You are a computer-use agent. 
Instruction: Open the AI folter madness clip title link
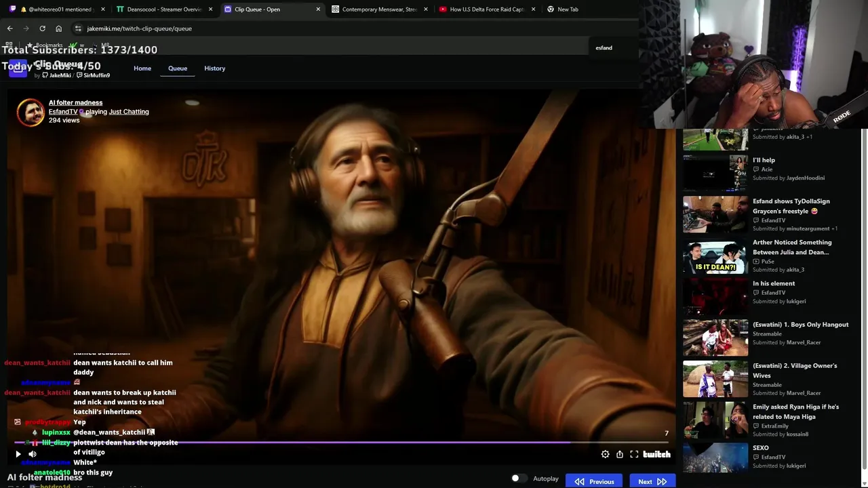75,103
